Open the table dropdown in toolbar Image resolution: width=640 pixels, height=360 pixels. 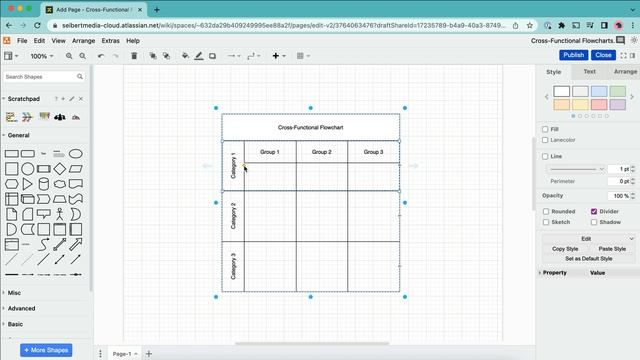click(303, 56)
